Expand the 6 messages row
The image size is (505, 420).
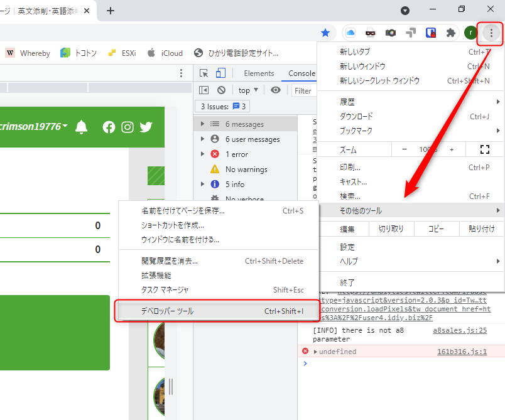[x=245, y=124]
